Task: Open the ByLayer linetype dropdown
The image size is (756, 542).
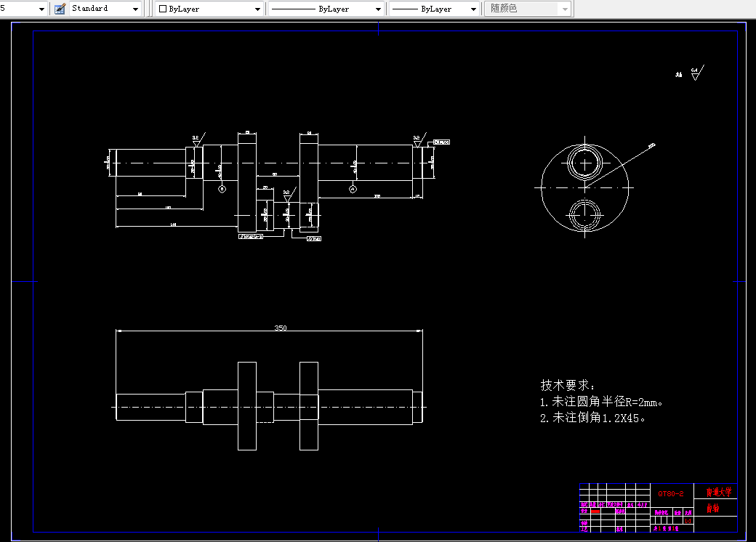Action: pos(326,9)
